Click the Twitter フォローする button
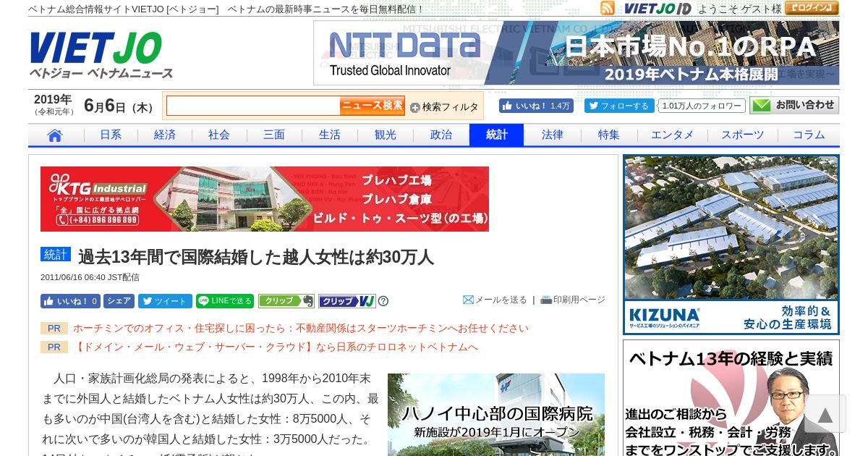Viewport: 868px width, 456px height. click(x=619, y=106)
